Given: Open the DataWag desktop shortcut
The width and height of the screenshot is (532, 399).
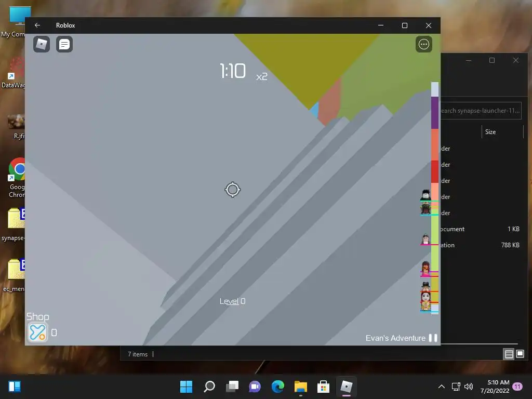Looking at the screenshot, I should [14, 73].
